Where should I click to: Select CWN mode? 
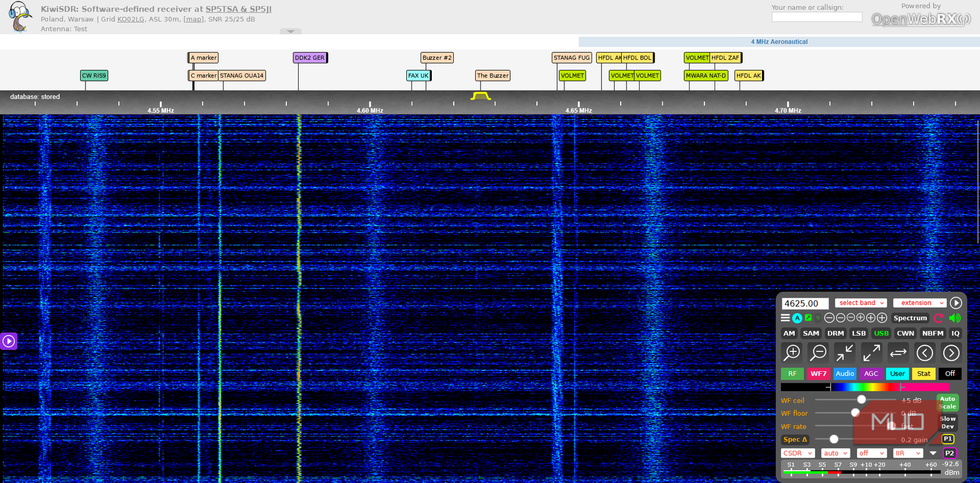905,333
